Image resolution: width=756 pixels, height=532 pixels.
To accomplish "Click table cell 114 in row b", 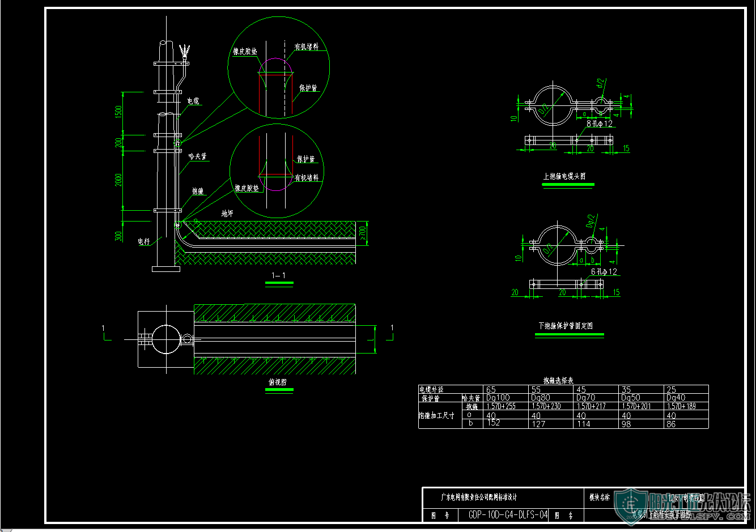I will coord(584,424).
